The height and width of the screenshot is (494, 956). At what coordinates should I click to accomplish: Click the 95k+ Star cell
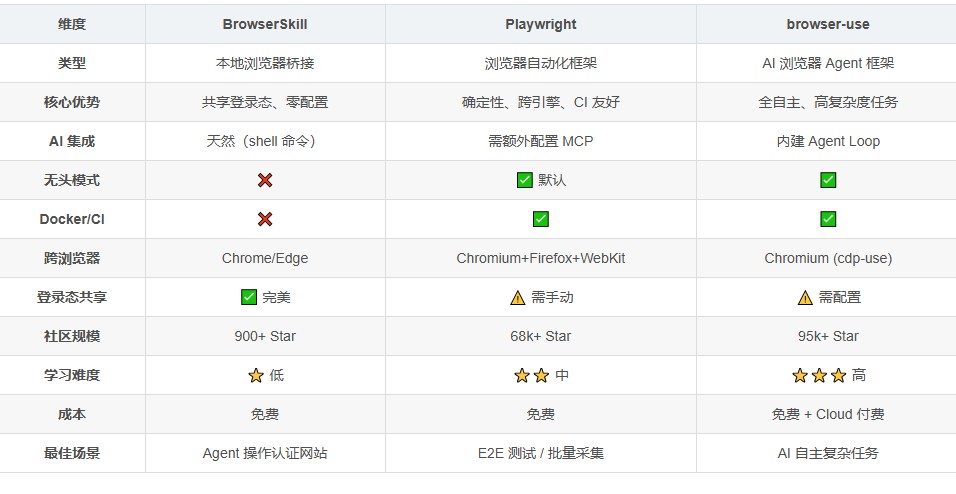coord(828,336)
